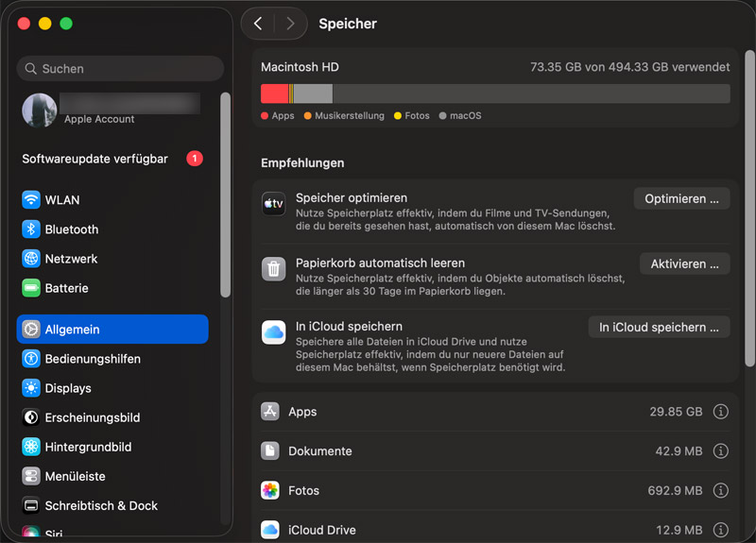Click the WLAN Wi-Fi icon in sidebar

pyautogui.click(x=31, y=199)
